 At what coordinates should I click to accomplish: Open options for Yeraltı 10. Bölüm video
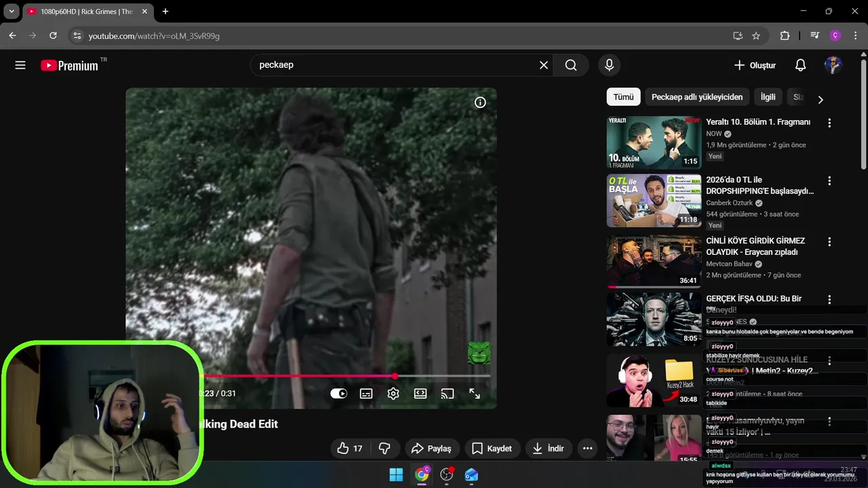(829, 123)
